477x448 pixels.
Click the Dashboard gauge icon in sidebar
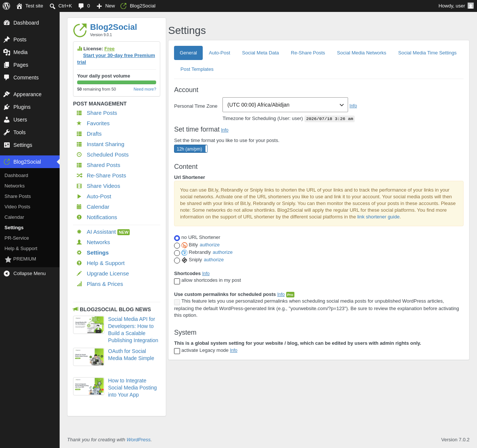pyautogui.click(x=7, y=23)
